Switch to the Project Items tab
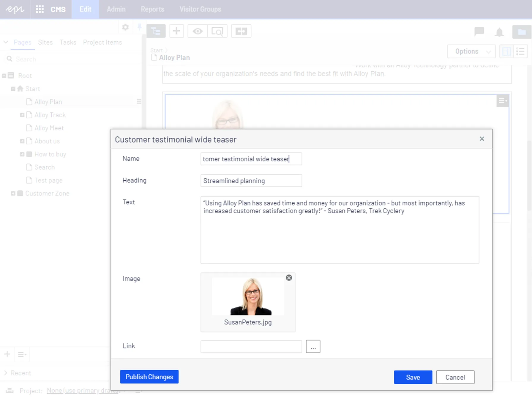 [x=102, y=42]
